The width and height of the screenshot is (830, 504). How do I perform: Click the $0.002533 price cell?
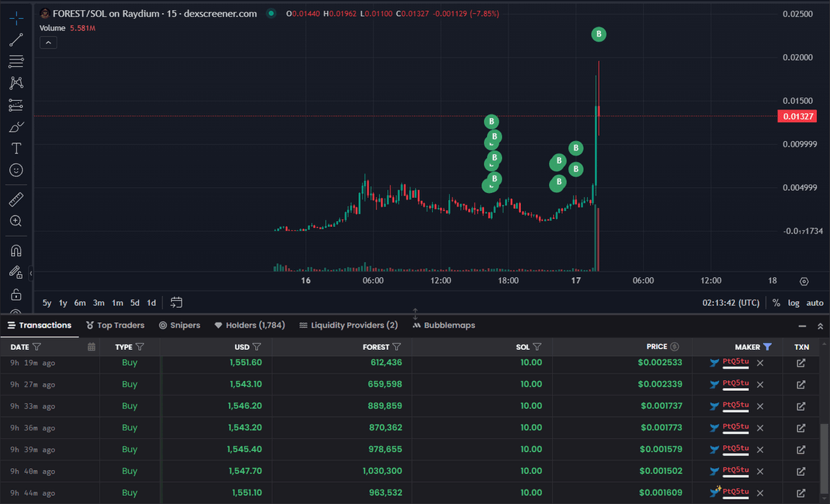(659, 362)
